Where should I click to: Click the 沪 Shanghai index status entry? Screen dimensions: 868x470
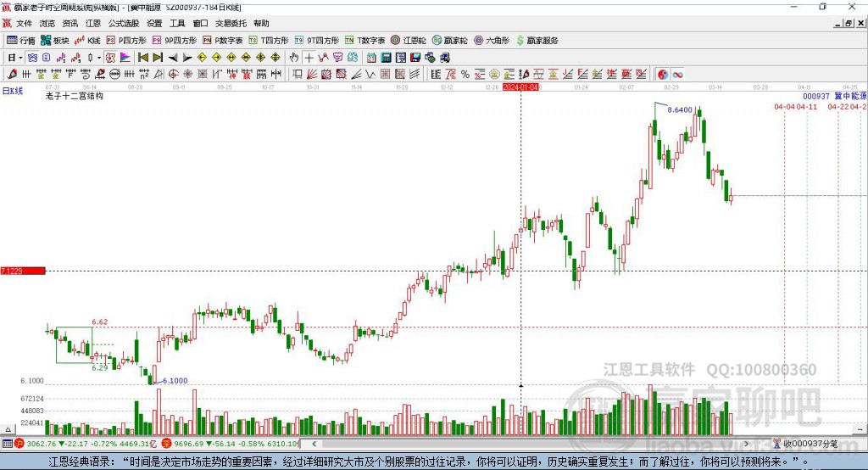(x=19, y=444)
